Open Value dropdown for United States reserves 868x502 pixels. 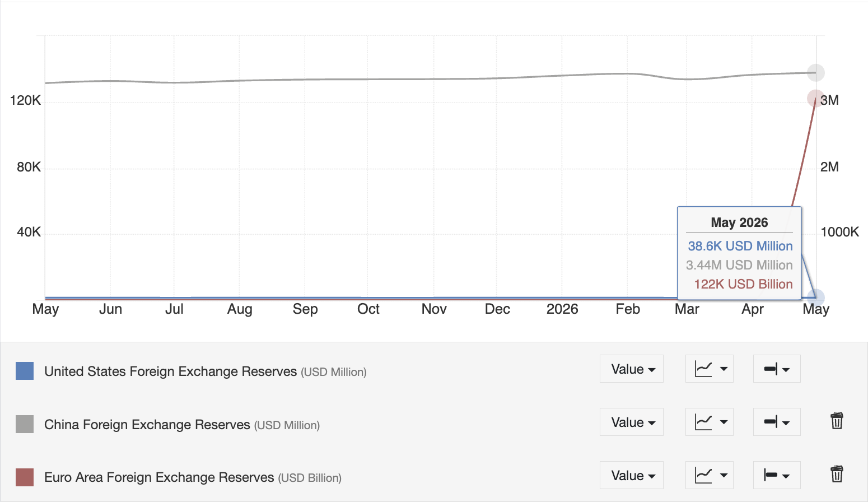click(632, 369)
